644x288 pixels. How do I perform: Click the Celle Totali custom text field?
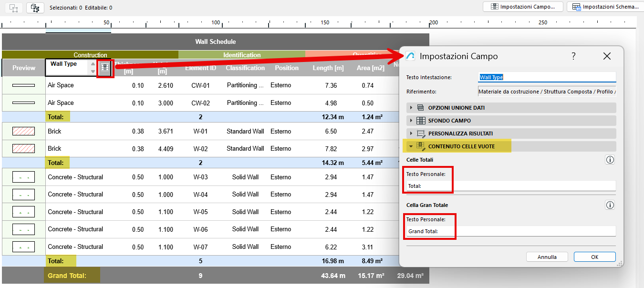click(510, 186)
